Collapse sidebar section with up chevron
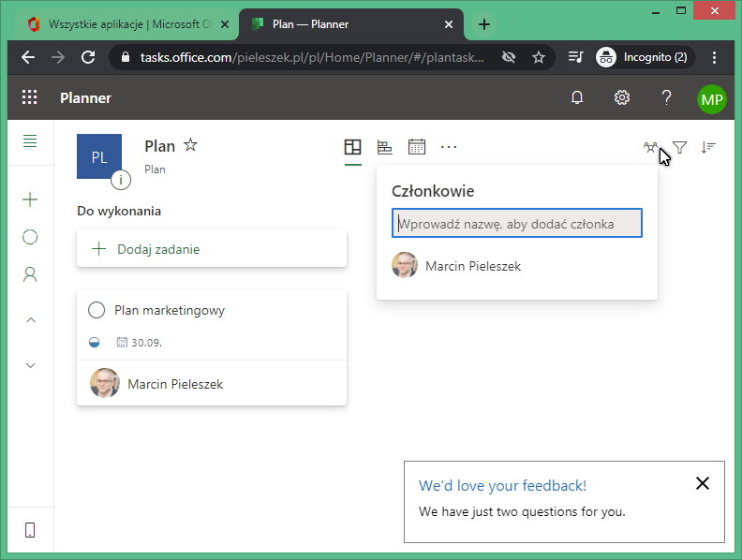742x560 pixels. tap(30, 320)
